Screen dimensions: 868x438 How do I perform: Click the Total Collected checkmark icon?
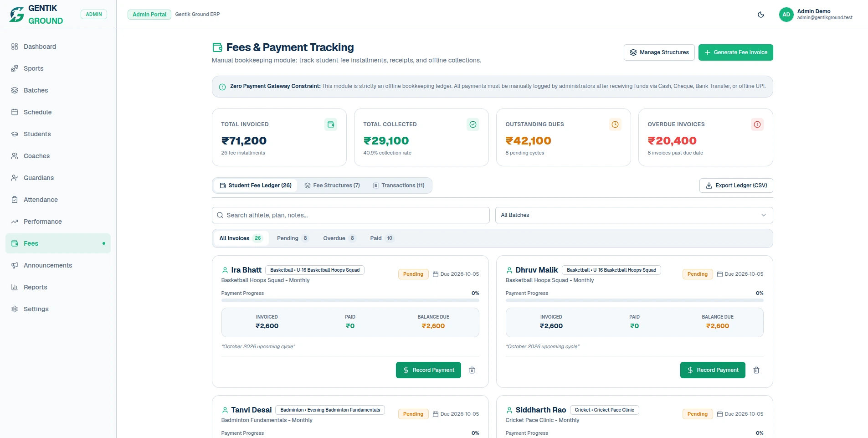click(x=473, y=124)
